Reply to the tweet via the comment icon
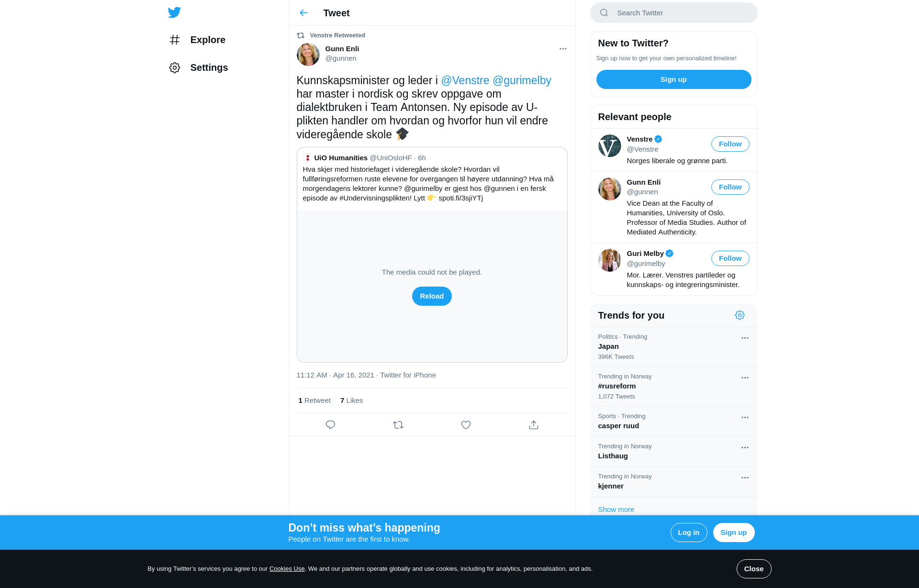 coord(330,425)
